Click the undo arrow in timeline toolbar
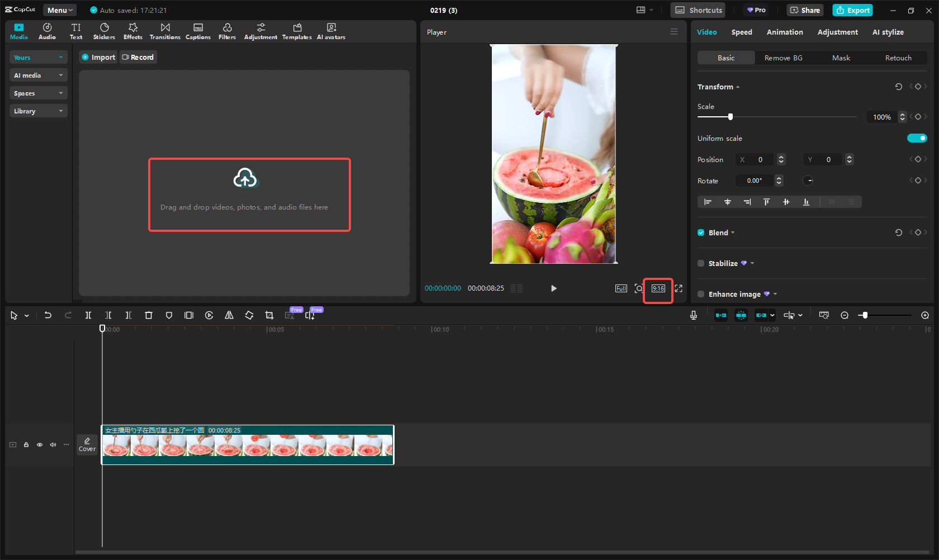The width and height of the screenshot is (939, 560). 48,315
